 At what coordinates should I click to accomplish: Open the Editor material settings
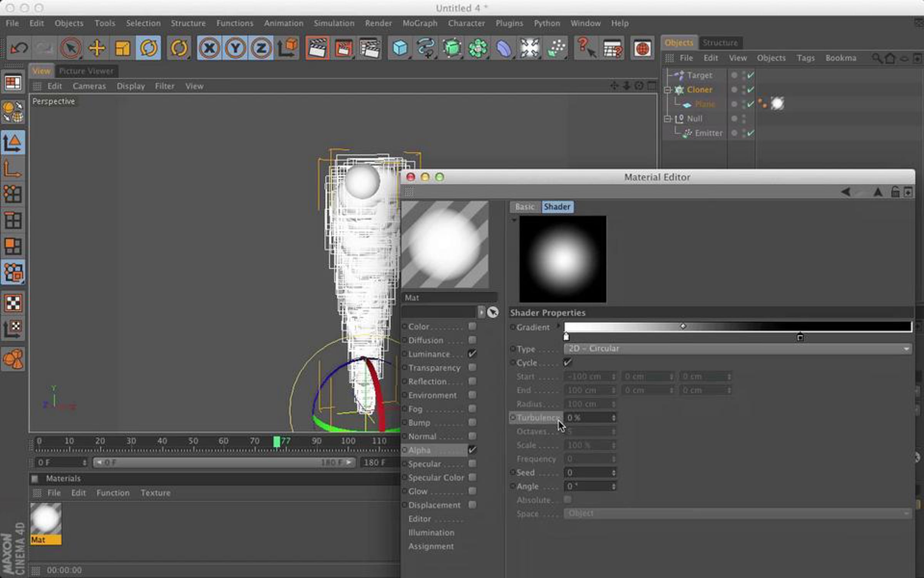click(420, 519)
